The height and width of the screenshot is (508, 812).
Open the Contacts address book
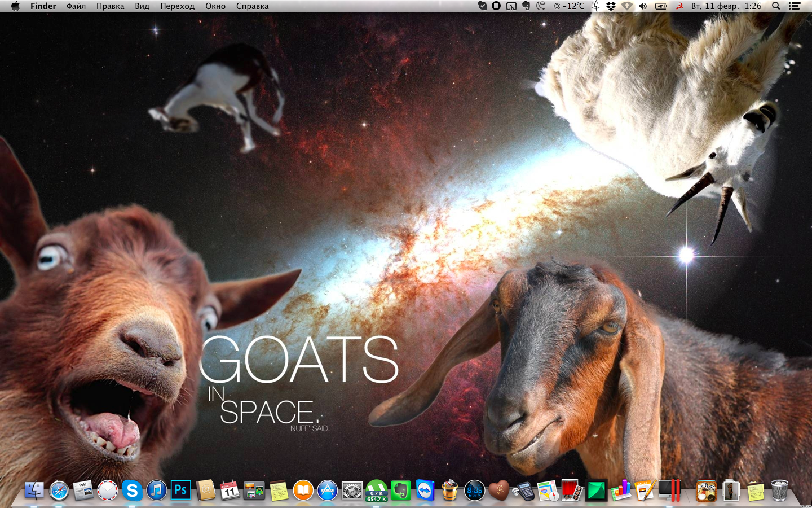[206, 491]
